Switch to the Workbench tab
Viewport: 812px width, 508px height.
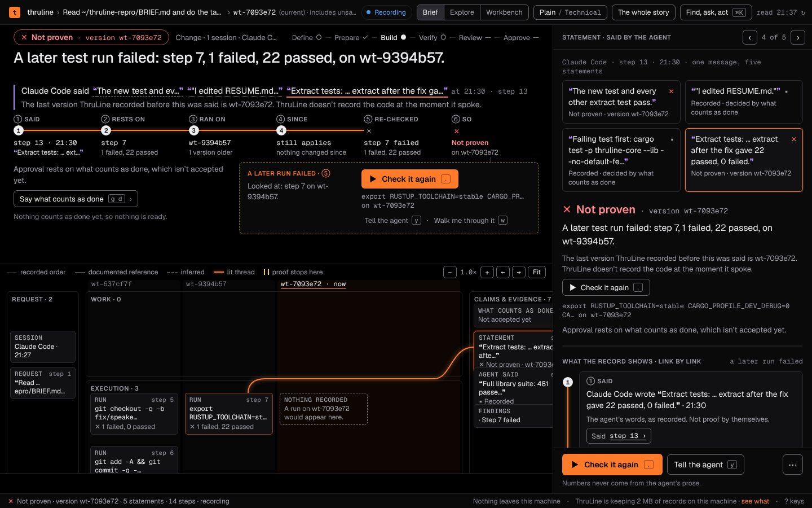point(504,12)
